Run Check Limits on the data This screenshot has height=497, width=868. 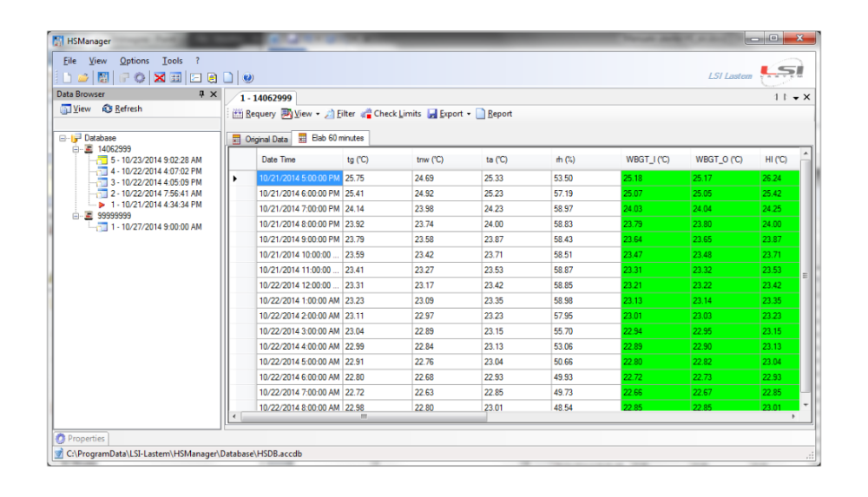pyautogui.click(x=391, y=114)
